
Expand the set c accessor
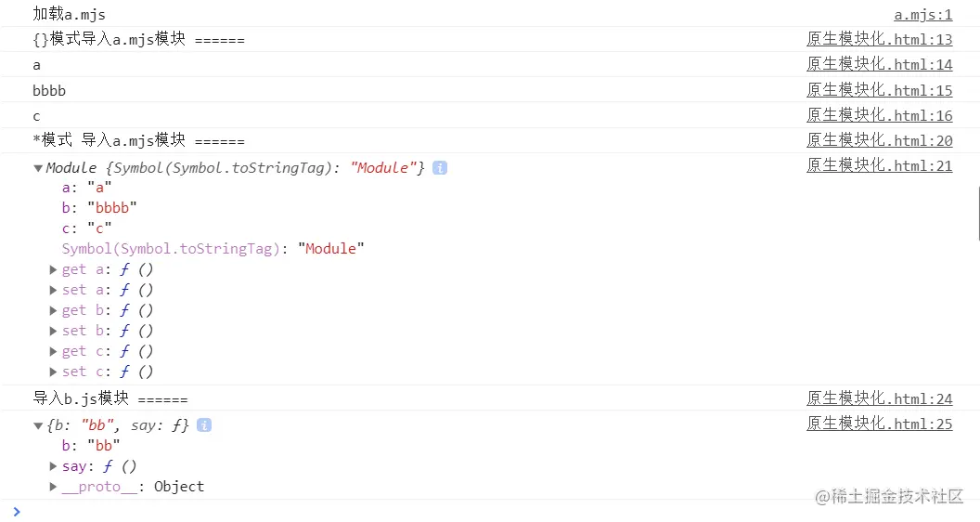53,372
